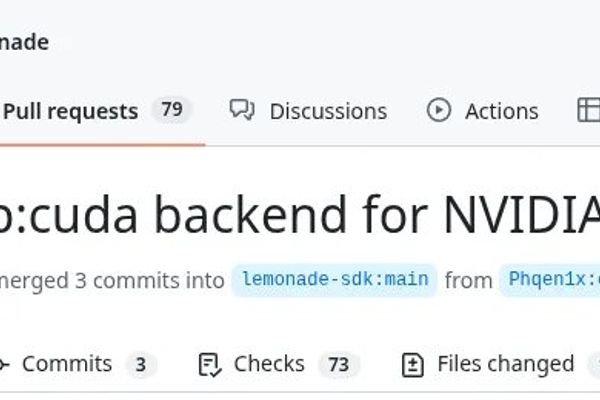Click the Commits counter badge showing 3
600x400 pixels.
[x=141, y=364]
